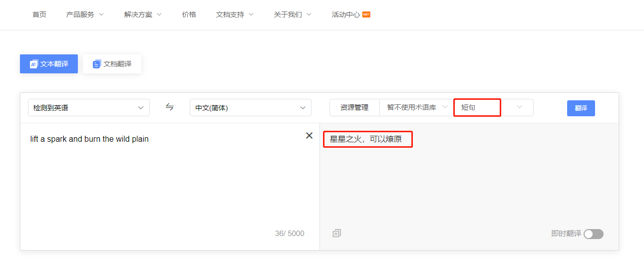
Task: Expand the 产品服务 menu
Action: tap(85, 14)
